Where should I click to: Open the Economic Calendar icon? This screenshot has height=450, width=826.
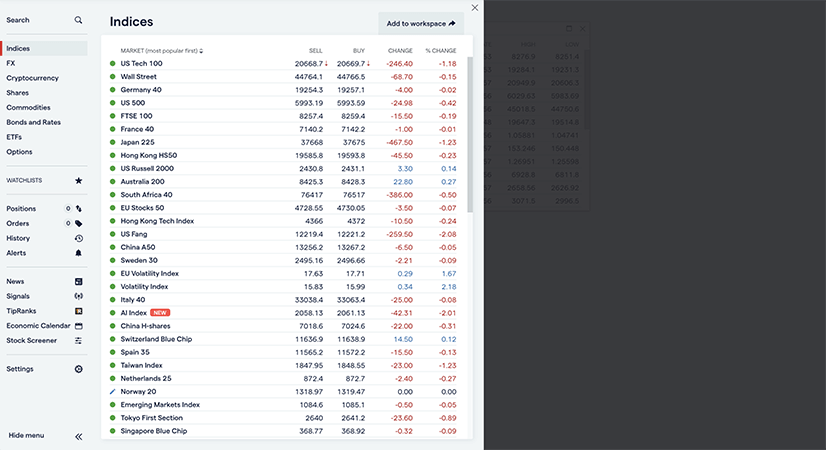click(79, 325)
